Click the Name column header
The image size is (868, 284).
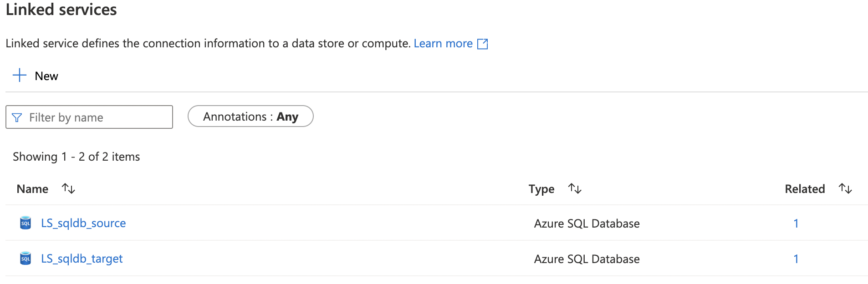click(x=32, y=189)
